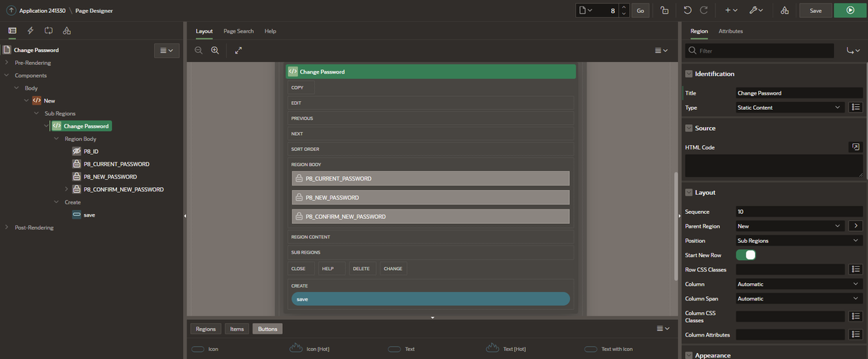Open the layout pane options menu
The image size is (868, 359).
click(x=661, y=50)
